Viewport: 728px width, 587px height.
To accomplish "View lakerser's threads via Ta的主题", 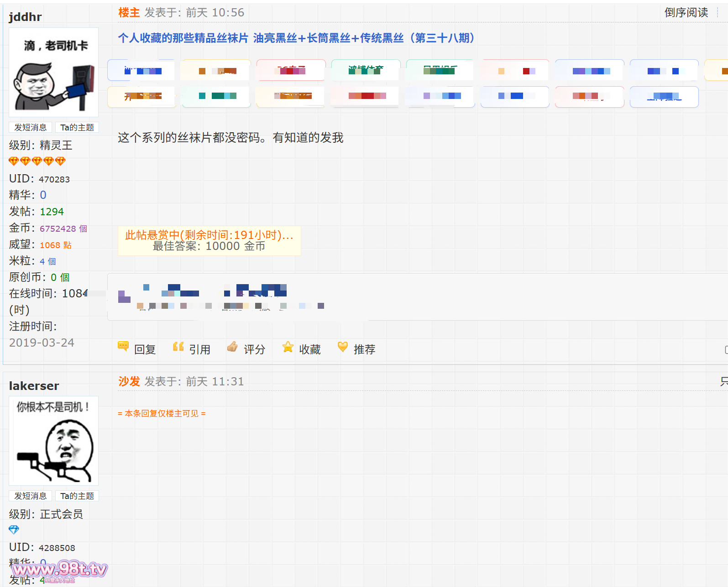I will point(77,496).
